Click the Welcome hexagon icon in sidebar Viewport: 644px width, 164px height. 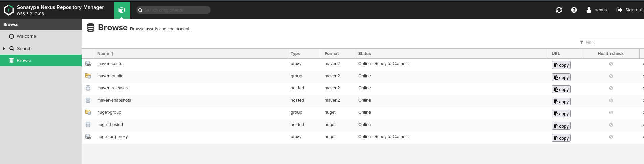tap(11, 36)
